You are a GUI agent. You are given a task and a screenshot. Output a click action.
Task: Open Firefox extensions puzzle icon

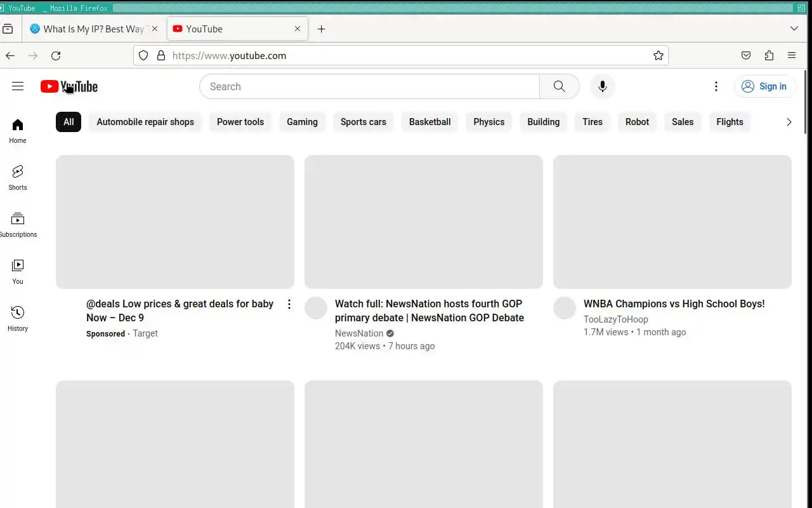pyautogui.click(x=769, y=56)
